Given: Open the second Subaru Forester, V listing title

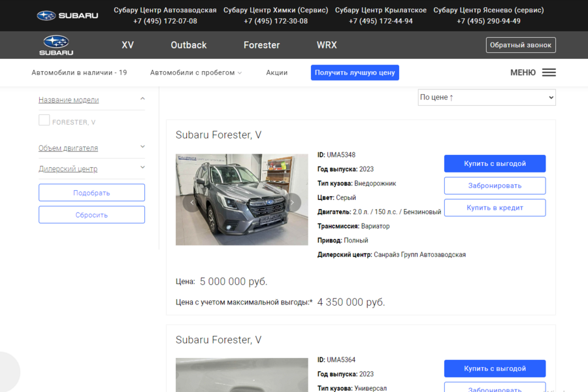Looking at the screenshot, I should pyautogui.click(x=219, y=340).
